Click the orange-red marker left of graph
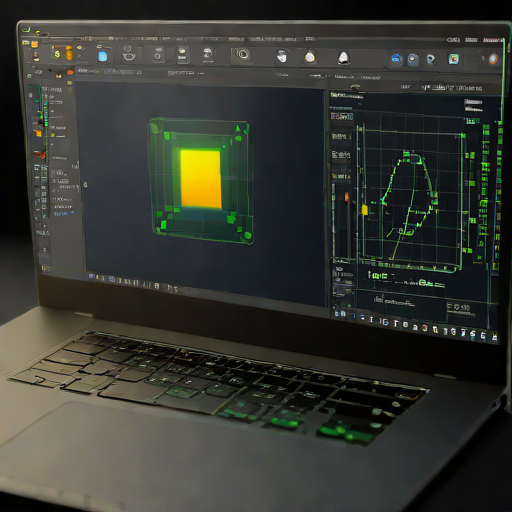The width and height of the screenshot is (512, 512). pyautogui.click(x=347, y=197)
